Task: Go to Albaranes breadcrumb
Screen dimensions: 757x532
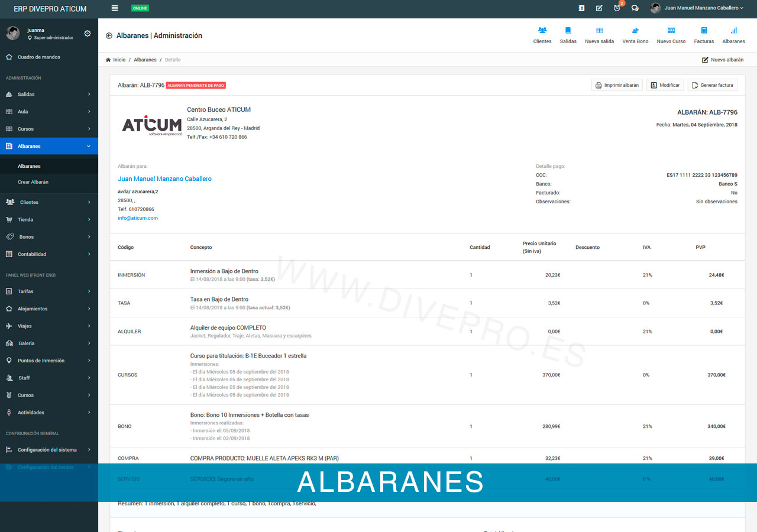Action: pyautogui.click(x=145, y=60)
